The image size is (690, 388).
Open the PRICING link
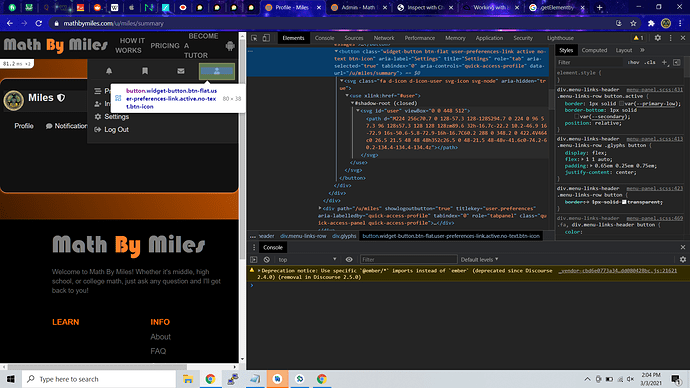click(165, 46)
